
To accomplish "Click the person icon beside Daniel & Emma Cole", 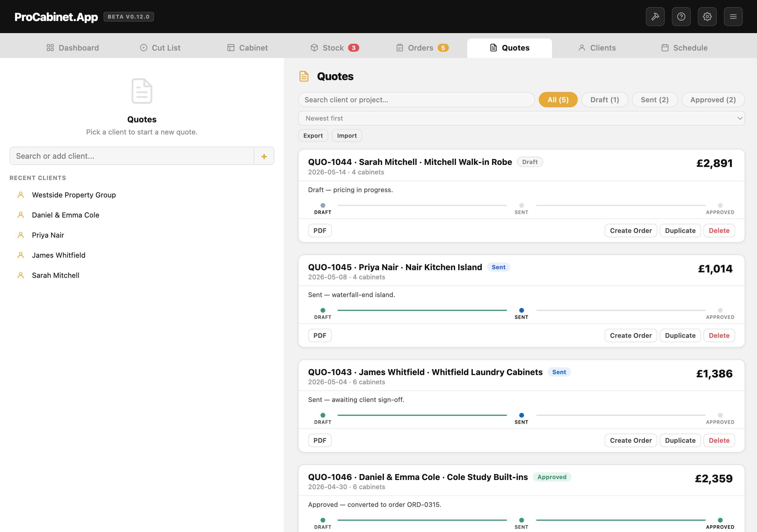I will [21, 215].
